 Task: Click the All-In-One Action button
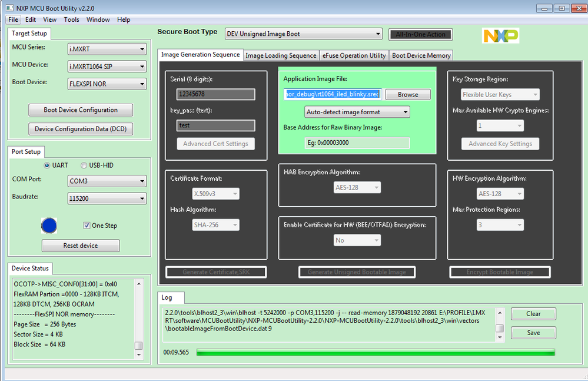click(x=420, y=35)
